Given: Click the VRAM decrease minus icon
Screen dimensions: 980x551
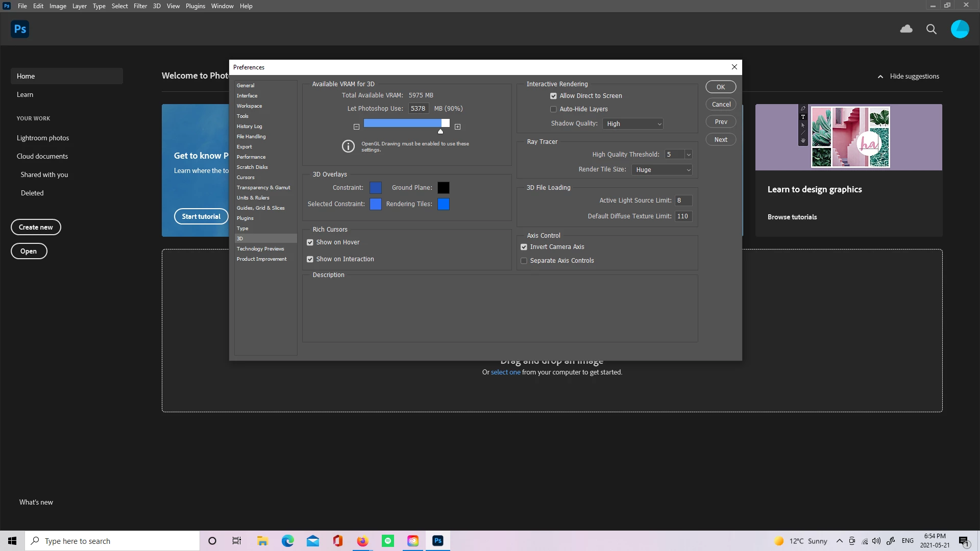Looking at the screenshot, I should [x=356, y=127].
